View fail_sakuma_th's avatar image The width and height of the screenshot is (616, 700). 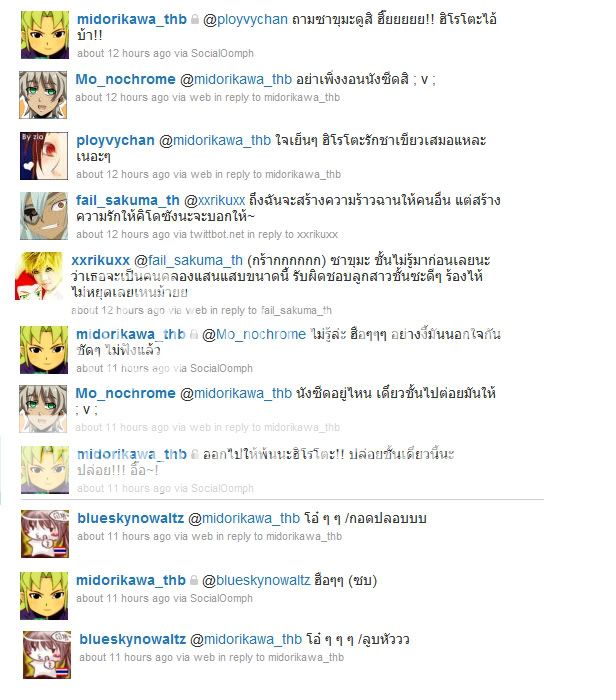tap(44, 216)
